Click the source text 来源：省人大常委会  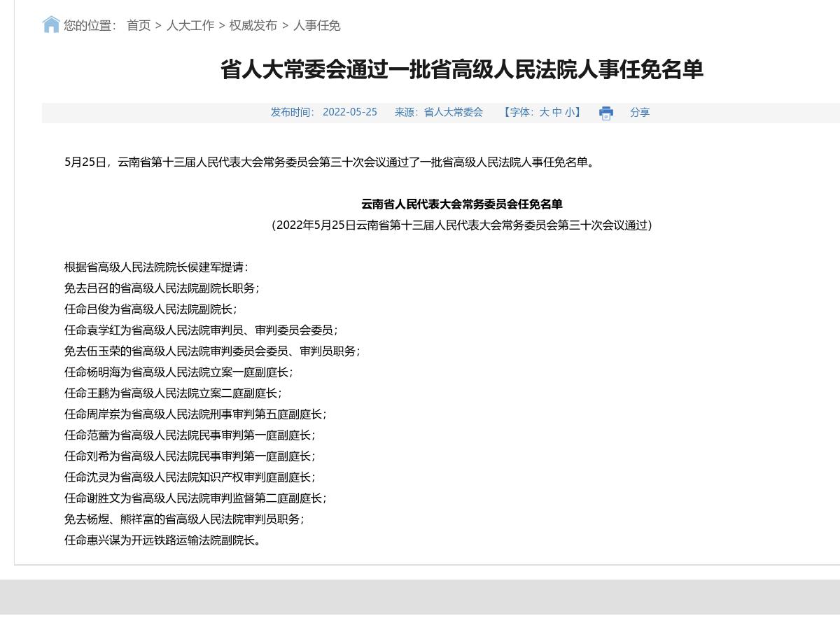[439, 112]
